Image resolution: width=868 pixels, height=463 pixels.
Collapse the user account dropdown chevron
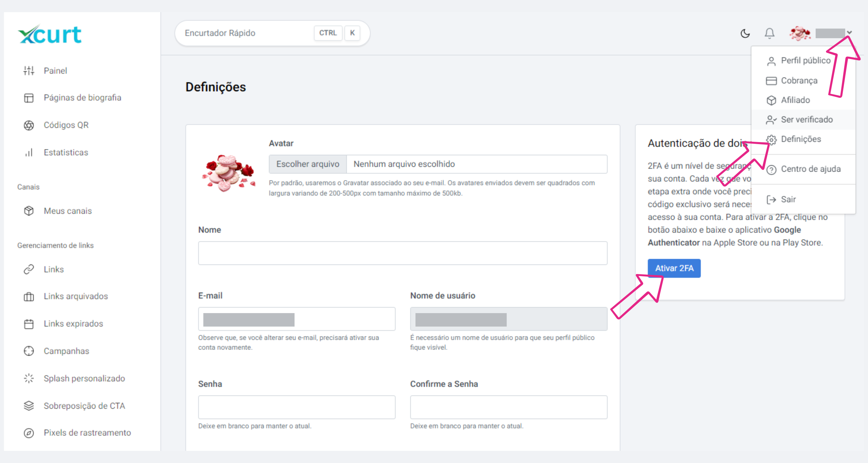(849, 33)
